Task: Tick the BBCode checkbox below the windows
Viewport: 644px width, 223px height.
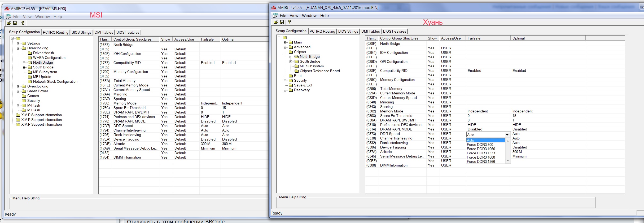Action: click(x=122, y=221)
